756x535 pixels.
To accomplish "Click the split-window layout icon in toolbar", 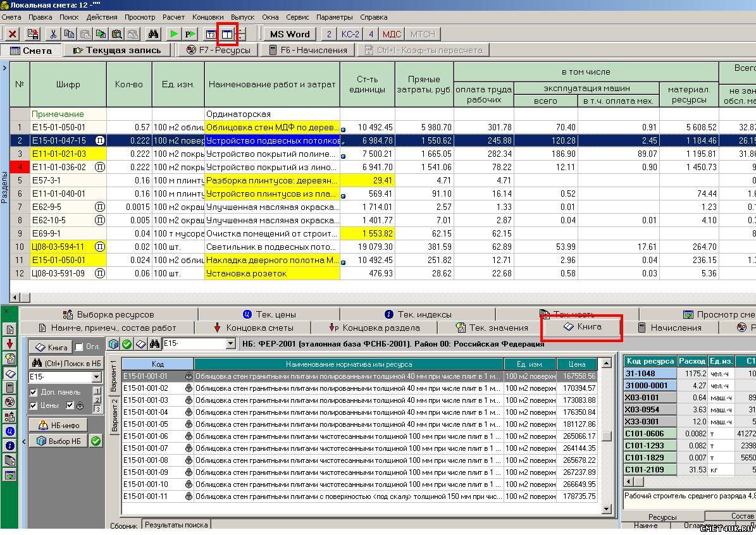I will tap(226, 34).
